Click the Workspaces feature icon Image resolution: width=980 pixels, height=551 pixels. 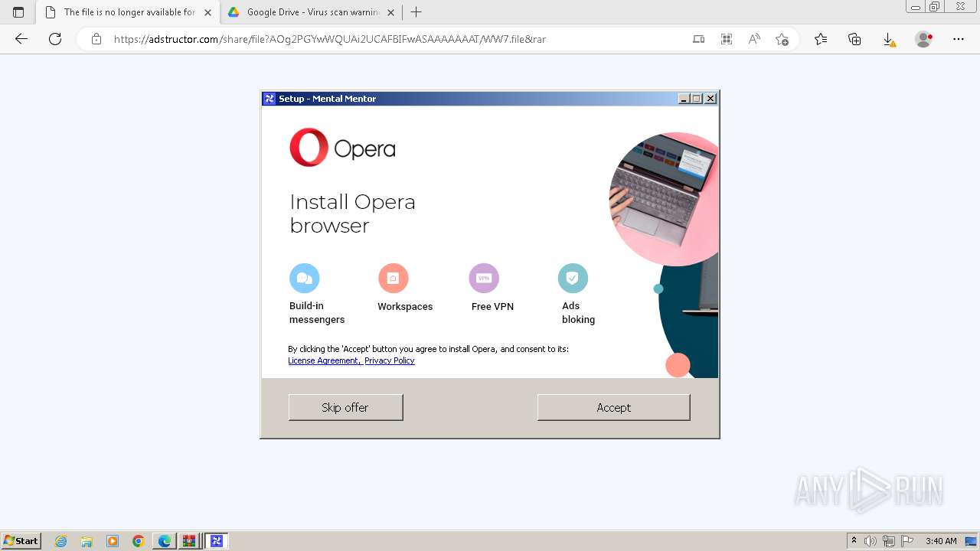coord(393,278)
